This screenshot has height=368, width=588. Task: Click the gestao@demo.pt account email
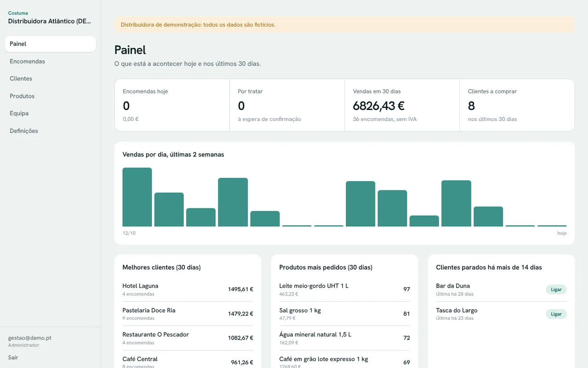[30, 338]
